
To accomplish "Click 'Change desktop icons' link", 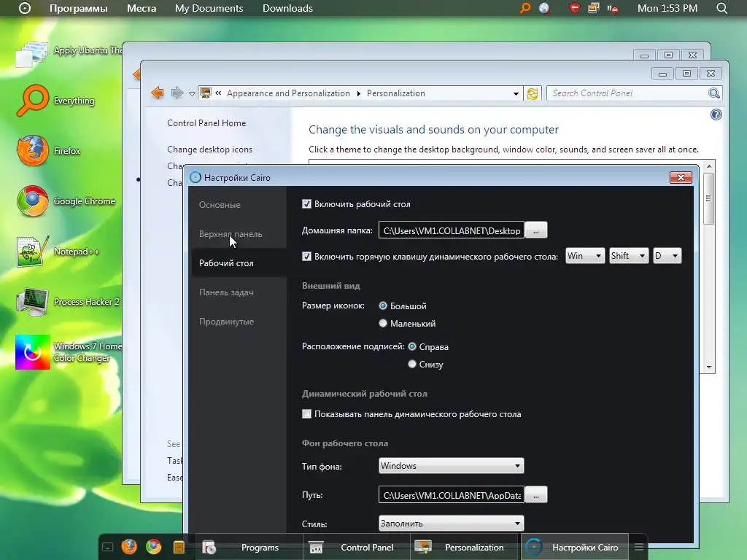I will [x=209, y=149].
